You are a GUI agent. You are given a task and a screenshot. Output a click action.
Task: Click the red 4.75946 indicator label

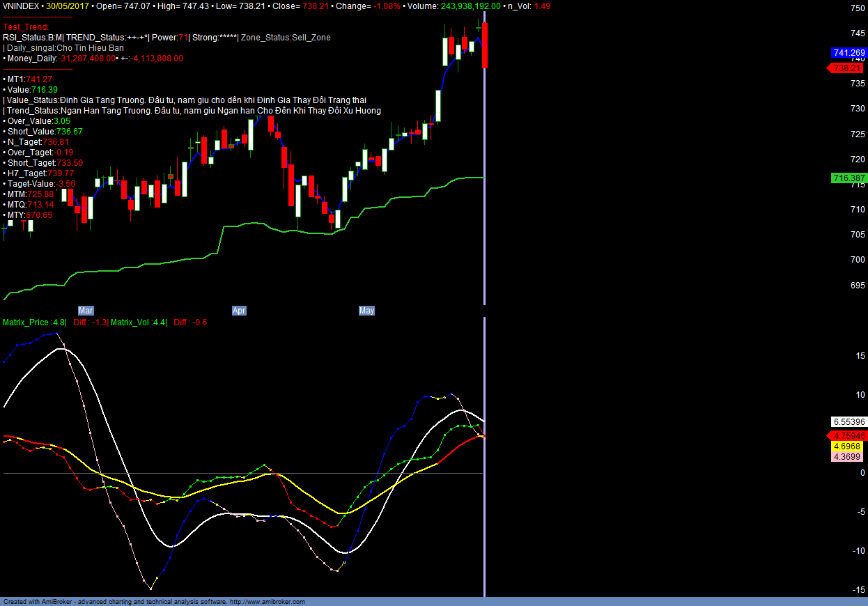click(848, 435)
